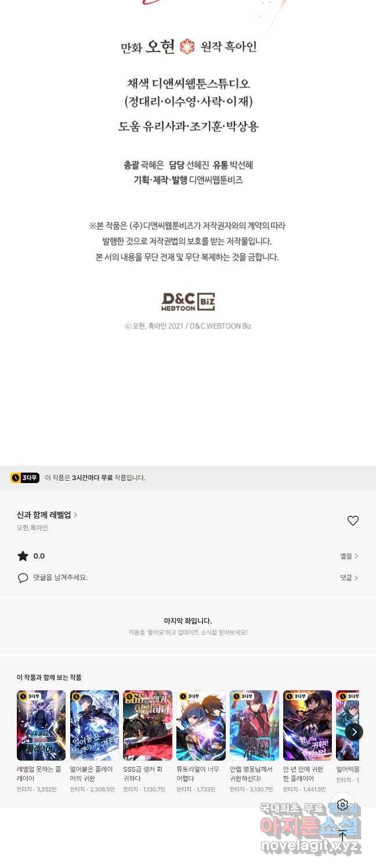Open the settings gear icon
Viewport: 376px width, 868px height.
point(342,805)
